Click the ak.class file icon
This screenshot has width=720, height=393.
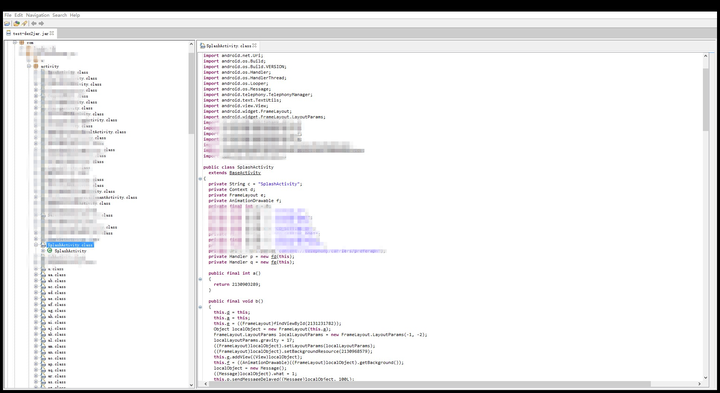[43, 334]
